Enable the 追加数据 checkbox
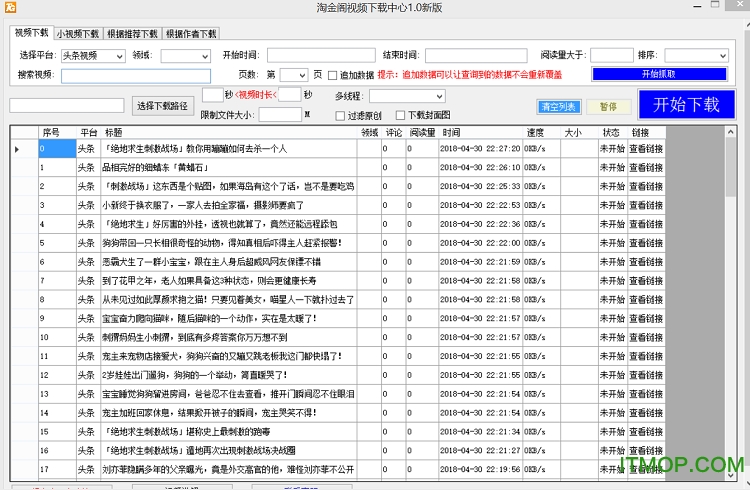Viewport: 750px width, 490px height. pyautogui.click(x=332, y=75)
